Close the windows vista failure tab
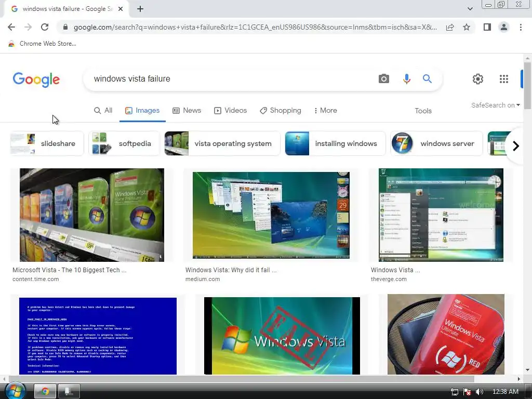Screen dimensions: 532x399 121,9
